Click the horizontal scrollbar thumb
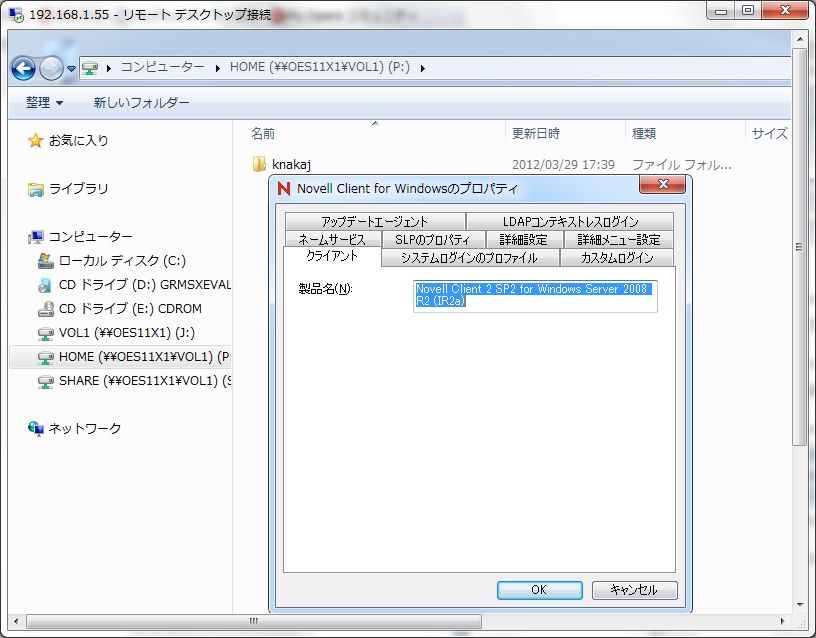 254,621
